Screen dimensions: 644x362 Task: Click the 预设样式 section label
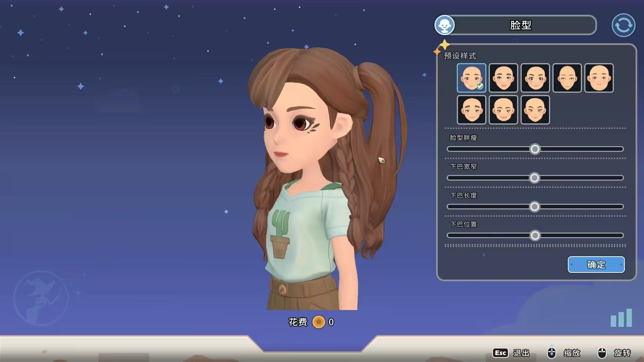click(460, 56)
